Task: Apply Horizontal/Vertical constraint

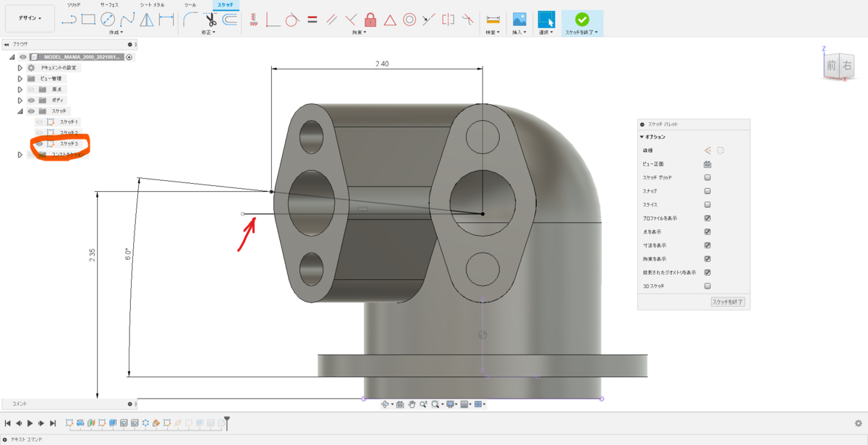Action: coord(253,20)
